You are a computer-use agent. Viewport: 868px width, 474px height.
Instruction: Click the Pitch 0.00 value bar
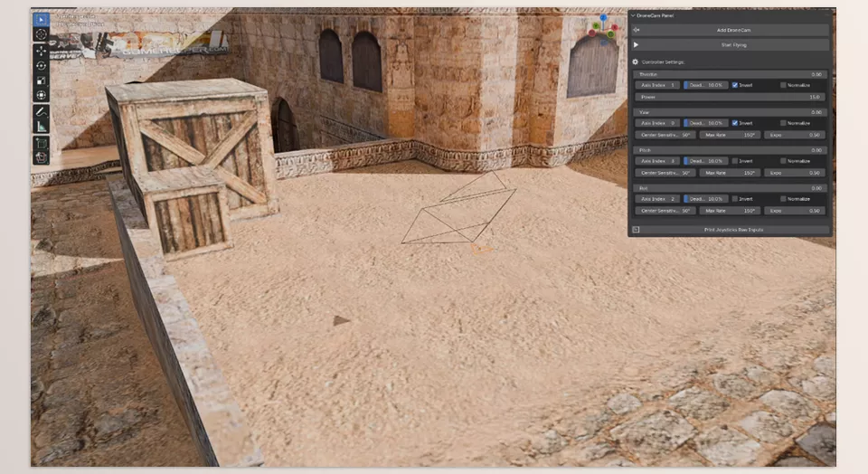(x=731, y=150)
